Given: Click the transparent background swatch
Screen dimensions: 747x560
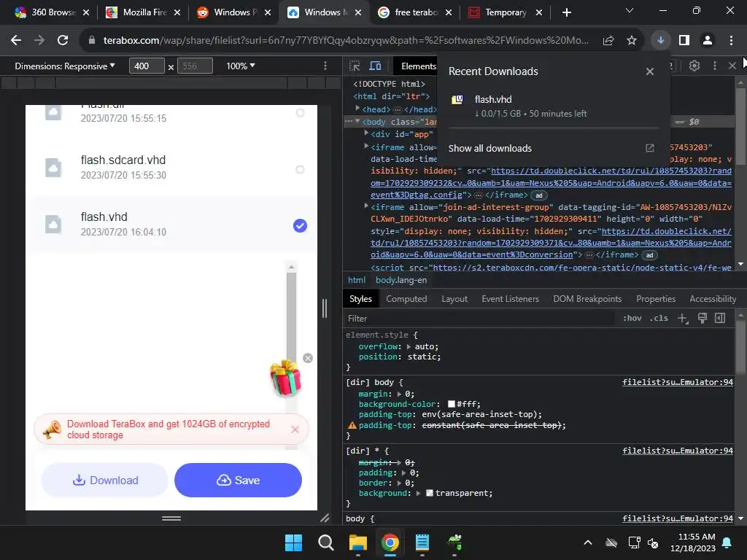Looking at the screenshot, I should (429, 494).
